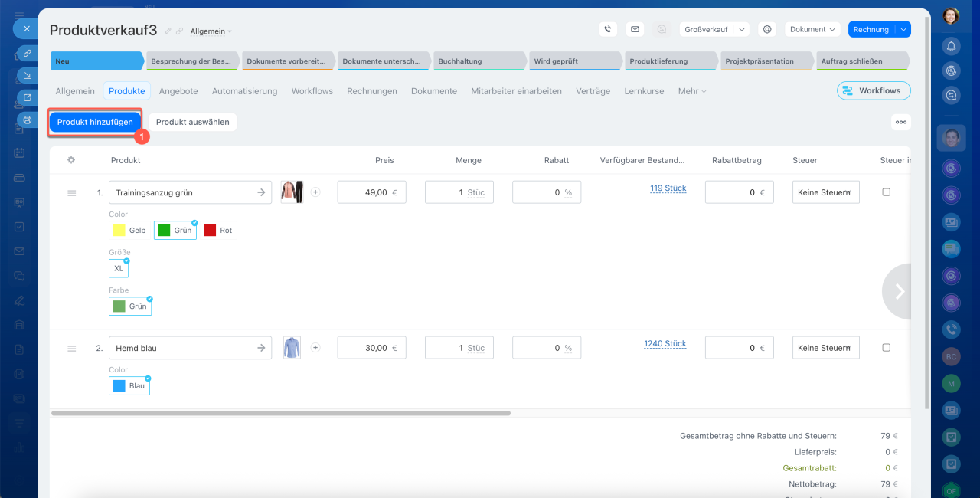Open deal settings gear icon in header
This screenshot has height=498, width=980.
coord(767,29)
